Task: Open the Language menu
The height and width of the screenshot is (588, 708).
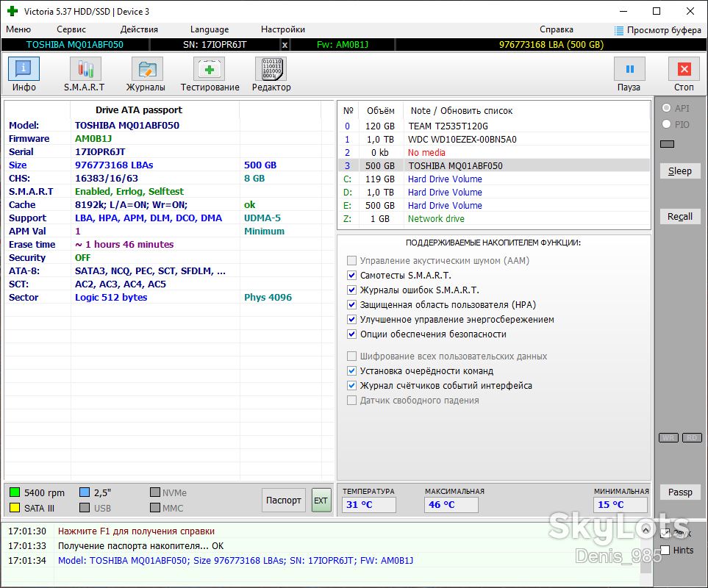Action: point(210,30)
